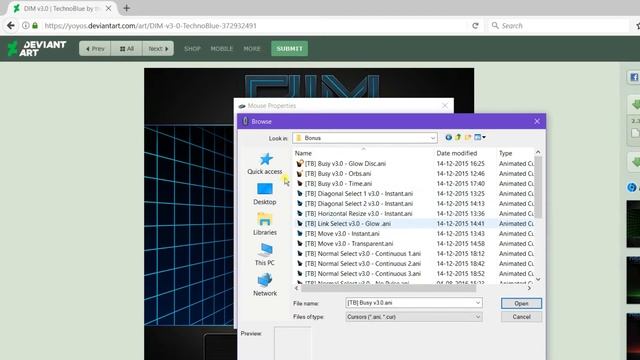Select Normal Select v3.0 - Continuous 1.ani
Image resolution: width=640 pixels, height=360 pixels.
[x=363, y=253]
